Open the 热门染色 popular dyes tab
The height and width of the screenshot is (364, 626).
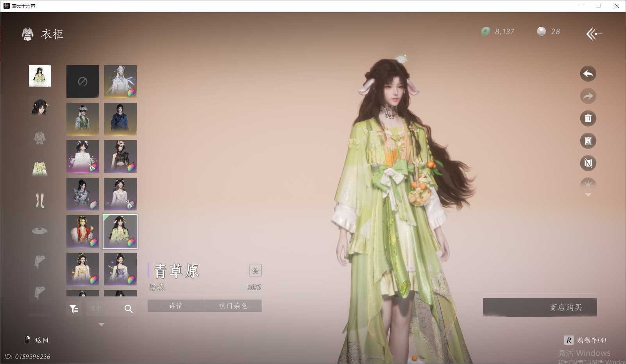(x=233, y=306)
